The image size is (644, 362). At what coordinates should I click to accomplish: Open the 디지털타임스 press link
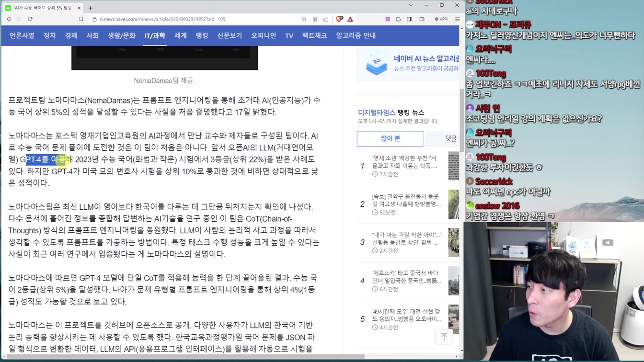pyautogui.click(x=377, y=113)
